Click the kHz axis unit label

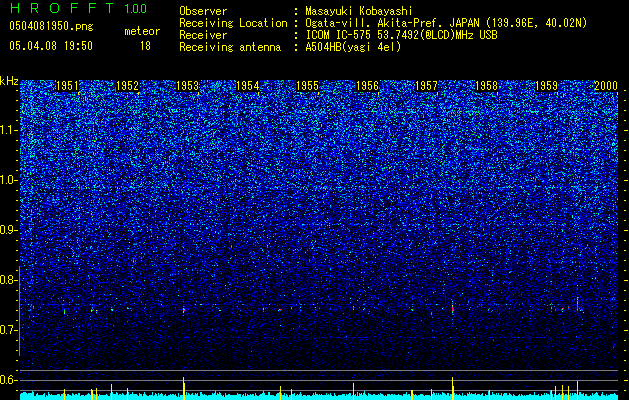9,81
